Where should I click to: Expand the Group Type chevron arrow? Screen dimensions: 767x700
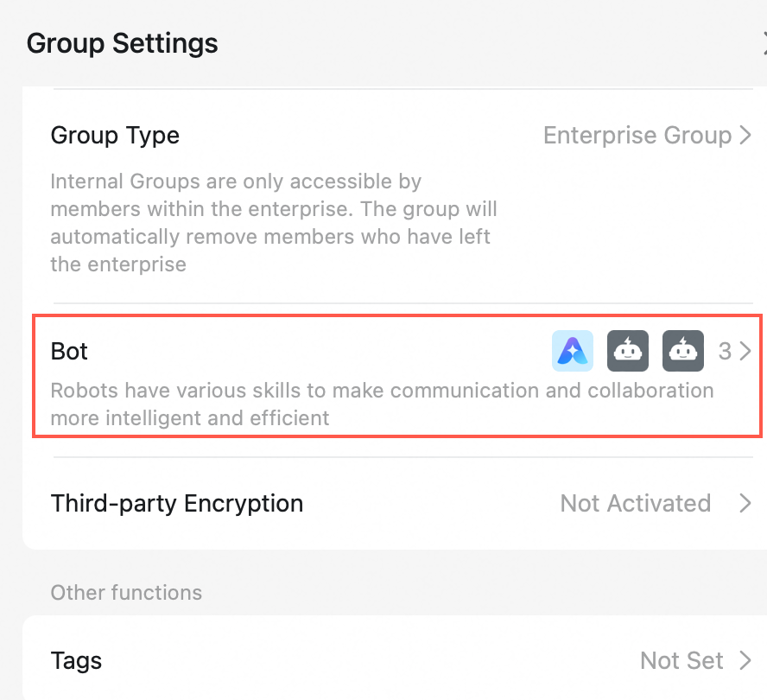pyautogui.click(x=745, y=136)
